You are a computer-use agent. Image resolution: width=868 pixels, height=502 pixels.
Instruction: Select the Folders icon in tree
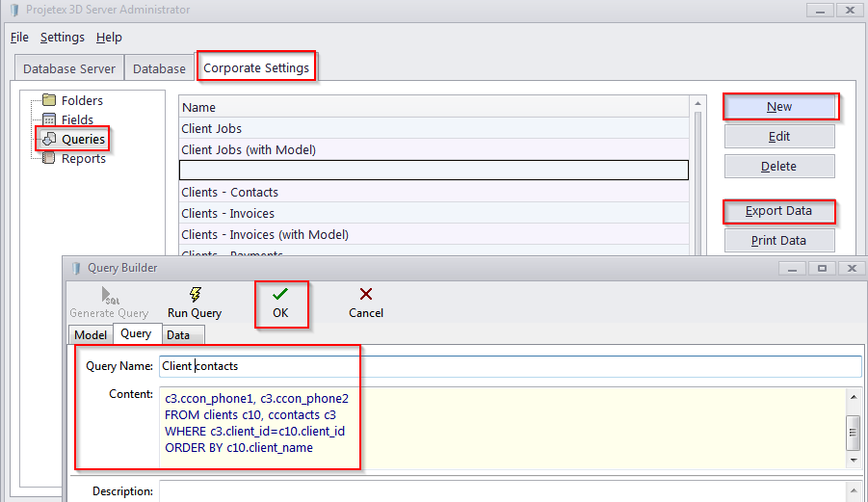[49, 100]
